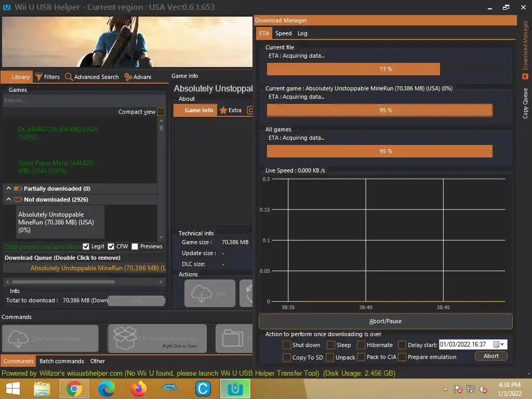
Task: Check the Copy To SD option
Action: [287, 357]
